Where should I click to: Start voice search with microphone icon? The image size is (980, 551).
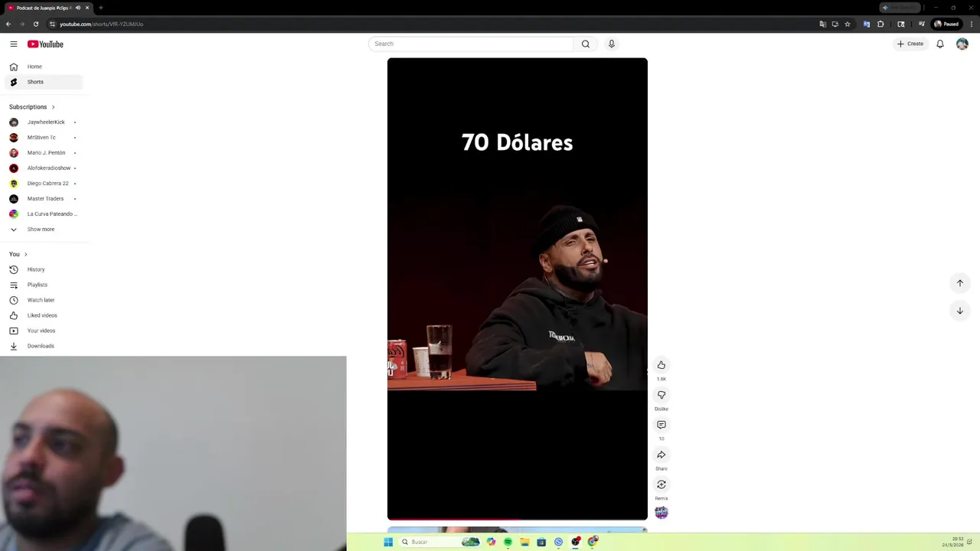coord(612,44)
